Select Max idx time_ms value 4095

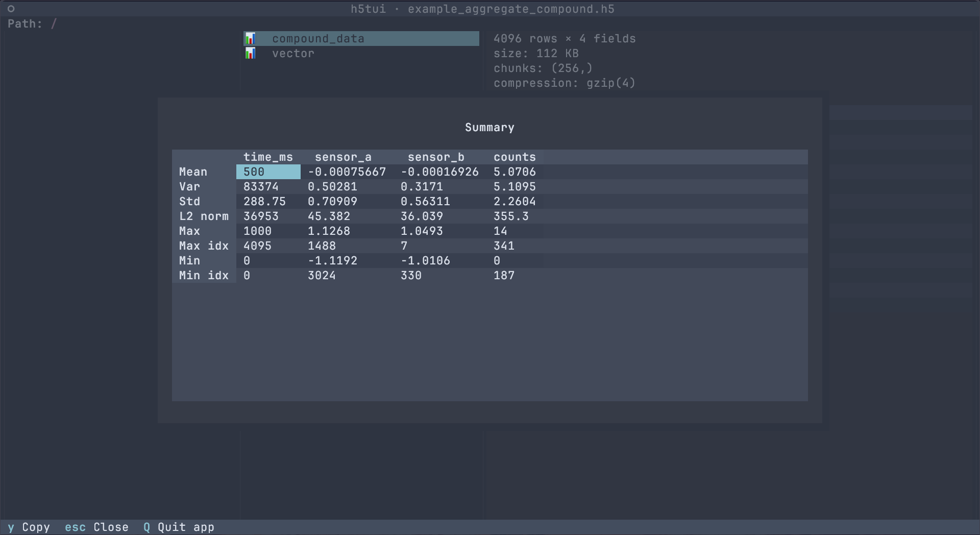click(257, 246)
